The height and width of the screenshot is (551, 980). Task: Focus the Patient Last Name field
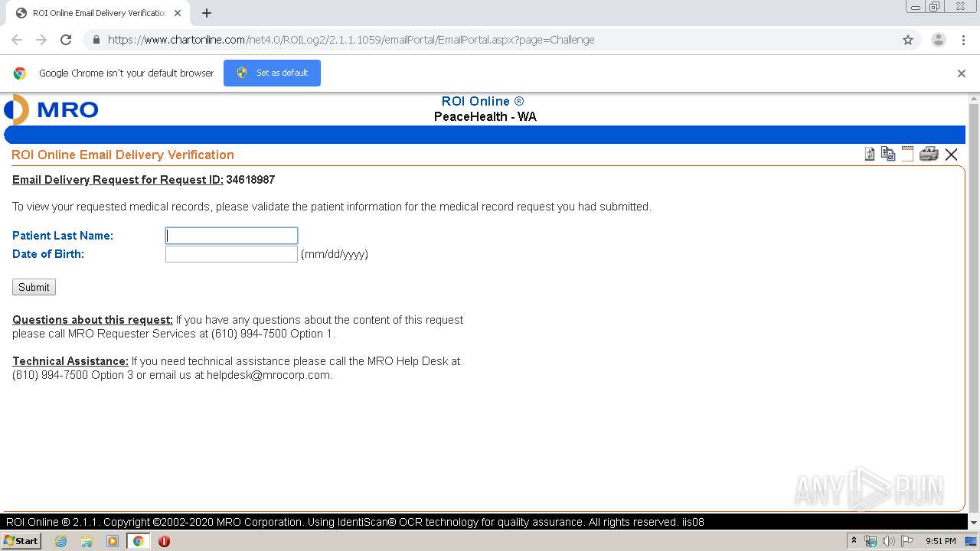(231, 236)
